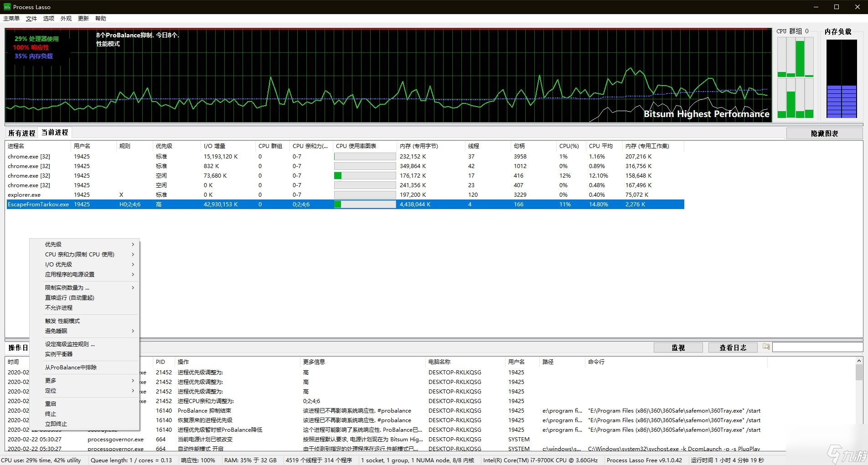The width and height of the screenshot is (868, 465).
Task: Sort by CPU(%) column header
Action: tap(572, 146)
